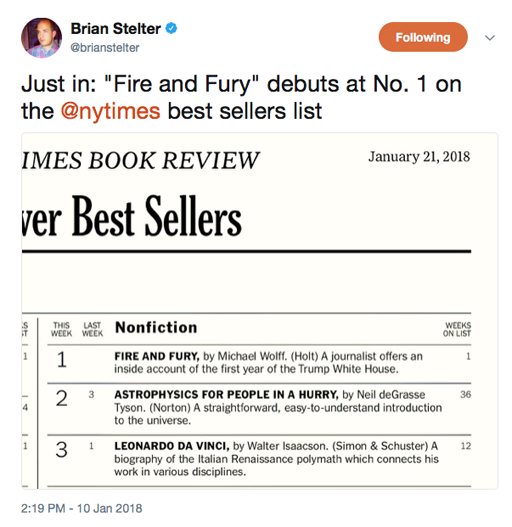
Task: Toggle the orange Following button
Action: coord(423,37)
